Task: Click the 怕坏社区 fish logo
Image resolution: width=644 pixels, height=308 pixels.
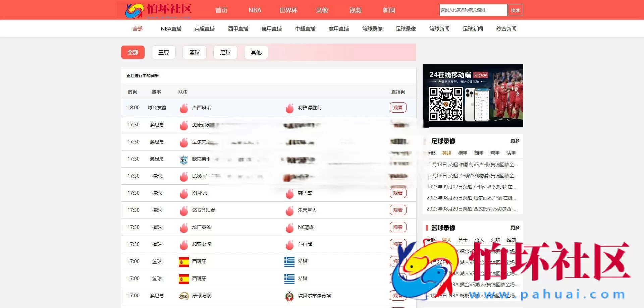Action: pyautogui.click(x=134, y=10)
